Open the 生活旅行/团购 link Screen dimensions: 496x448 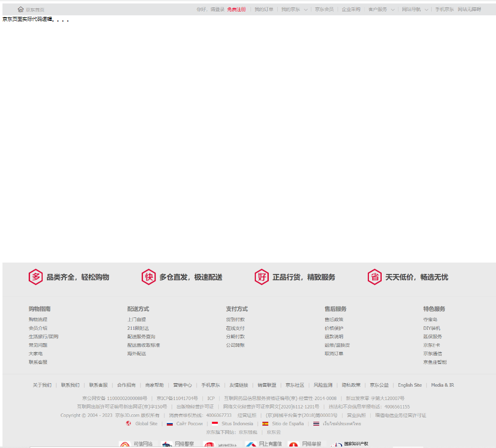tap(44, 336)
